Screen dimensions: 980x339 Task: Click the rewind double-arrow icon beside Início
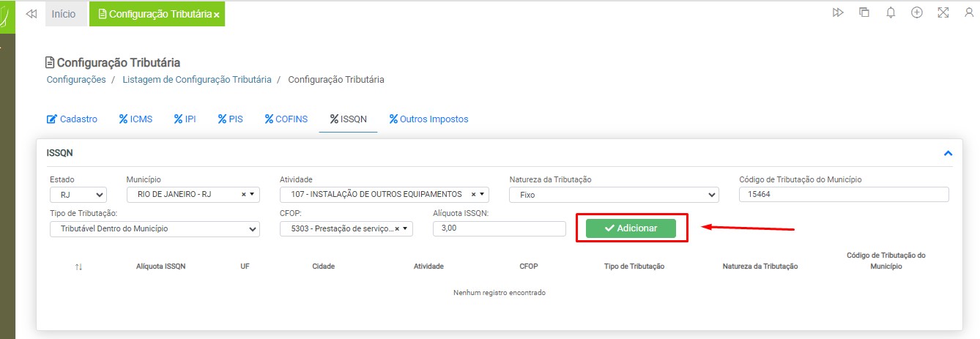coord(31,14)
